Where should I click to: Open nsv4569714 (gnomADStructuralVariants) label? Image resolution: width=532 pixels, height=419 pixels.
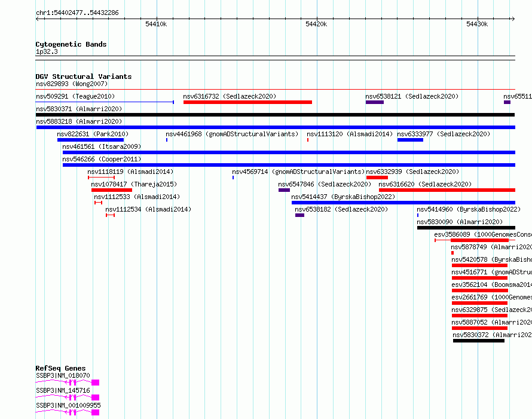pyautogui.click(x=298, y=172)
